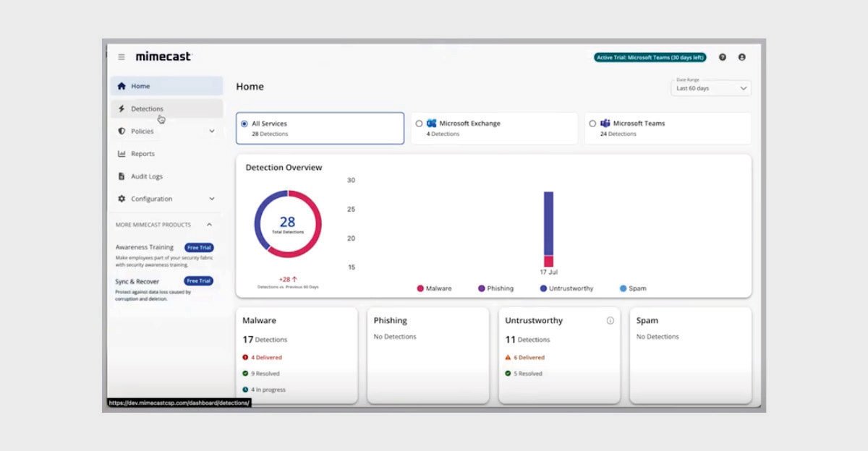
Task: Open the hamburger menu icon
Action: [122, 57]
